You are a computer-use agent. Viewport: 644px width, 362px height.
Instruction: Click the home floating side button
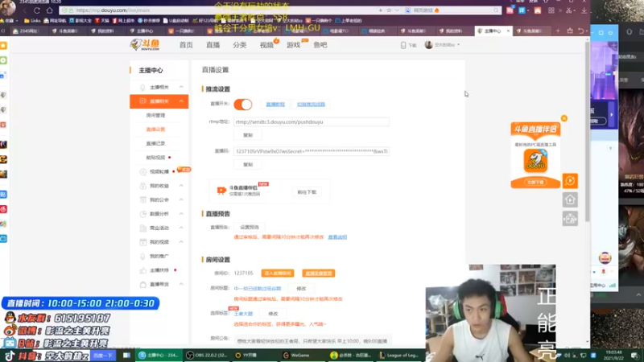(570, 200)
